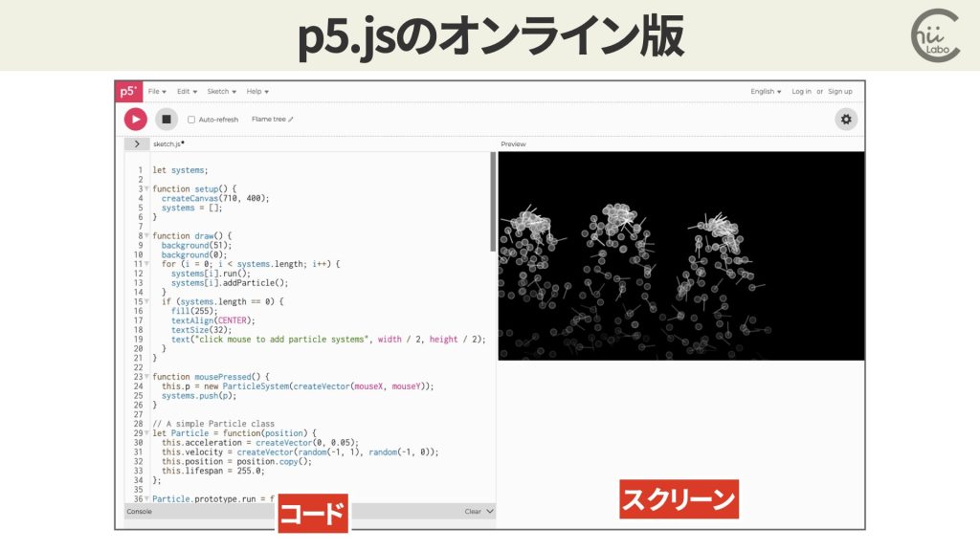The height and width of the screenshot is (551, 980).
Task: Click the 'systems[i].addParticle();' line
Action: (x=230, y=282)
